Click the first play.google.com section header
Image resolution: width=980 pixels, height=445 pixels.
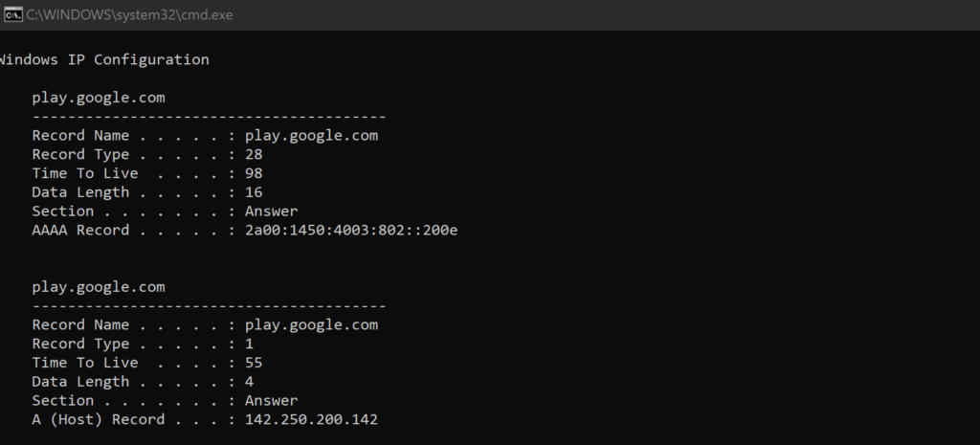tap(99, 99)
